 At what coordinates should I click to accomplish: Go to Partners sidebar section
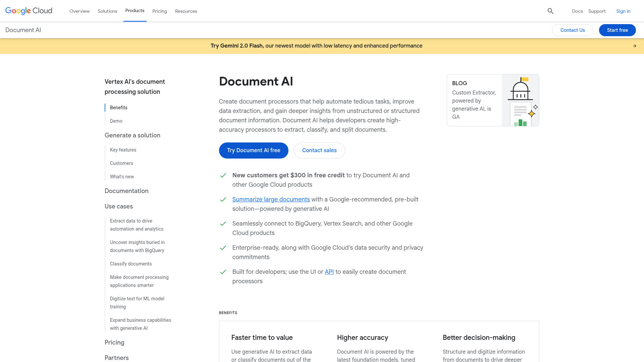117,358
